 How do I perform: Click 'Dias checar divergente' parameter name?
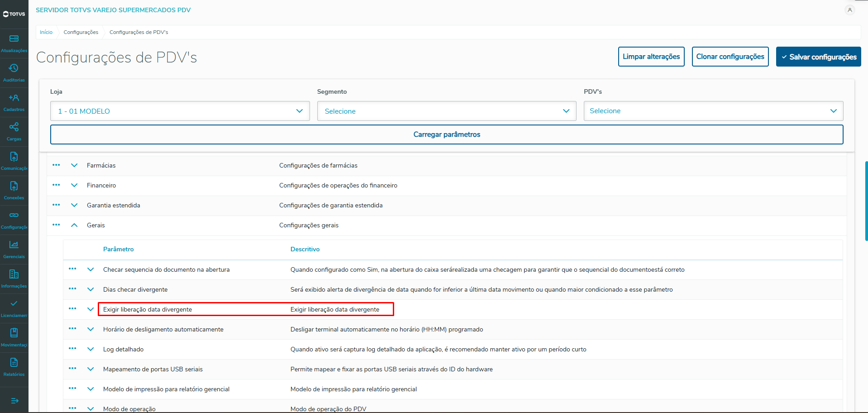(135, 289)
